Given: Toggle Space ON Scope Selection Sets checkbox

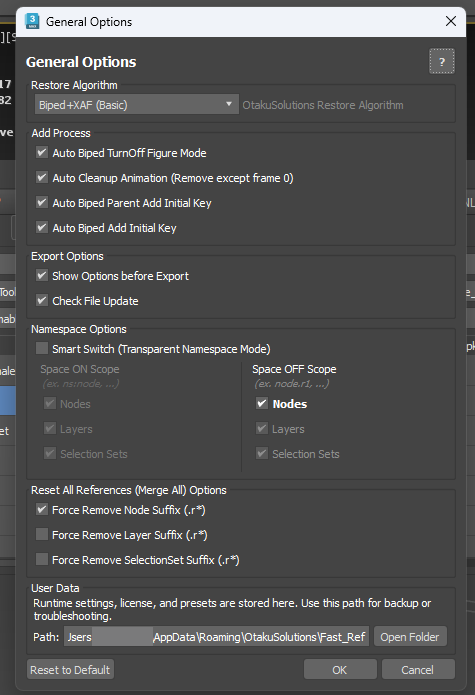Looking at the screenshot, I should pos(50,453).
